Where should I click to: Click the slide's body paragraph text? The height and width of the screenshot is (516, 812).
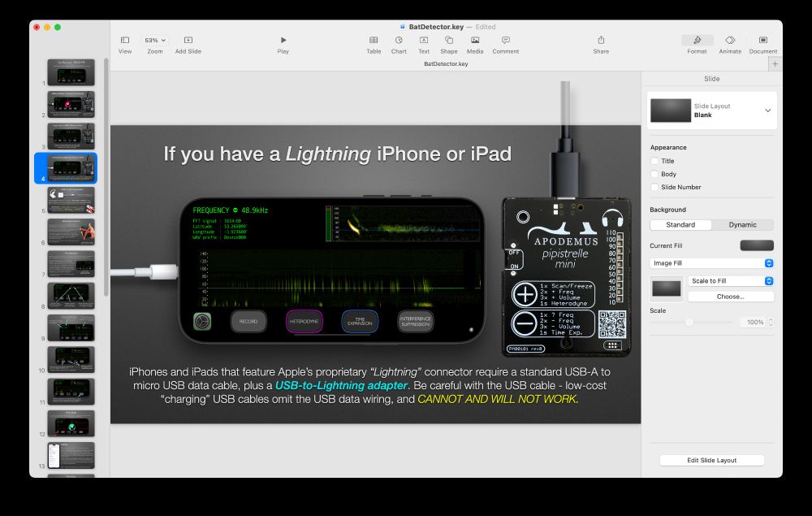click(369, 385)
